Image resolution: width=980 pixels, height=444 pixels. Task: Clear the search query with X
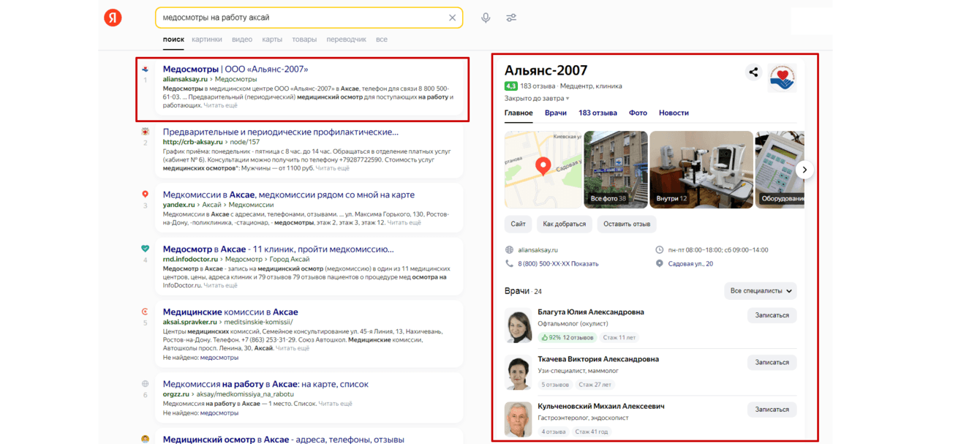pos(452,18)
